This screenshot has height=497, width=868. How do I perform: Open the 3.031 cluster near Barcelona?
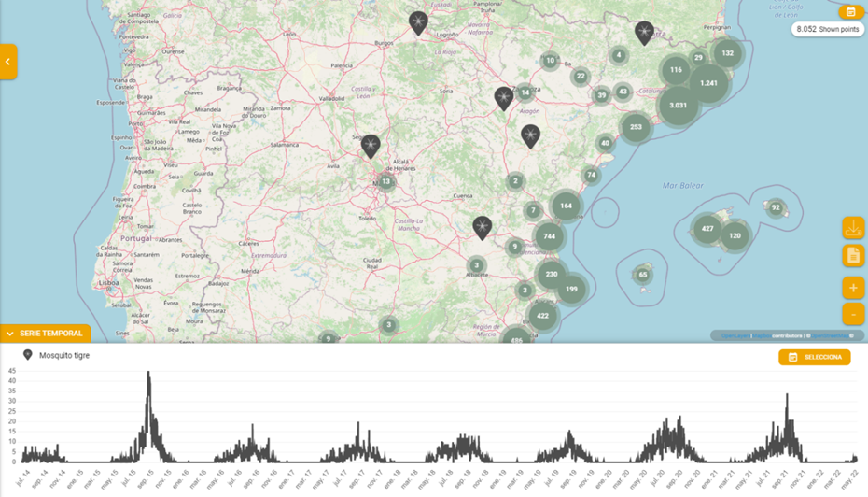(x=679, y=106)
